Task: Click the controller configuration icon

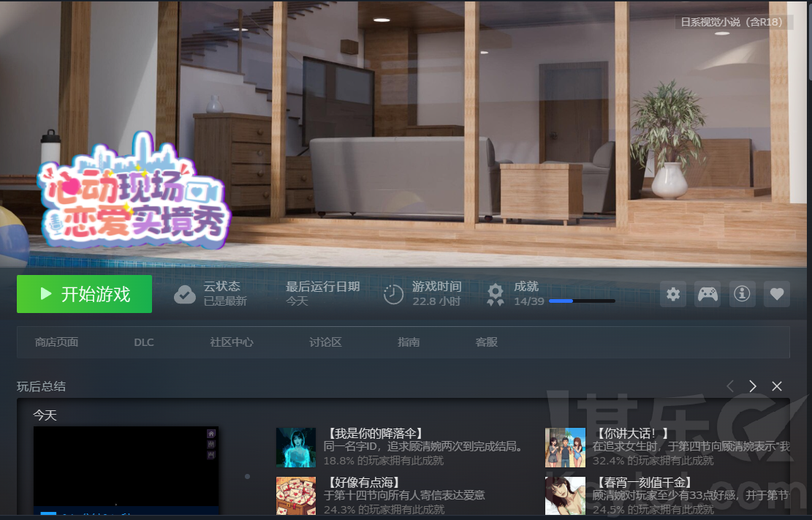Action: coord(707,294)
